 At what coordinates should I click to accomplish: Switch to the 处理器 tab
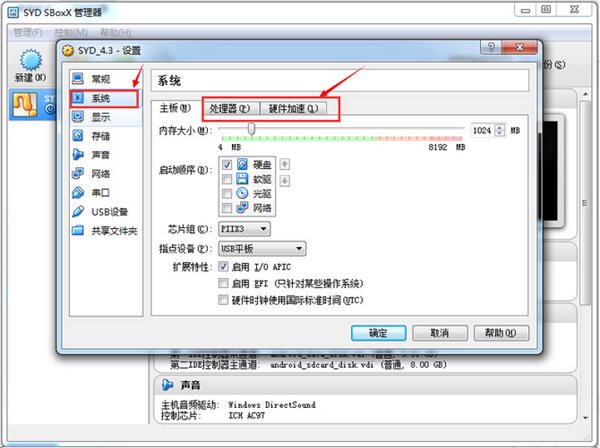point(230,109)
